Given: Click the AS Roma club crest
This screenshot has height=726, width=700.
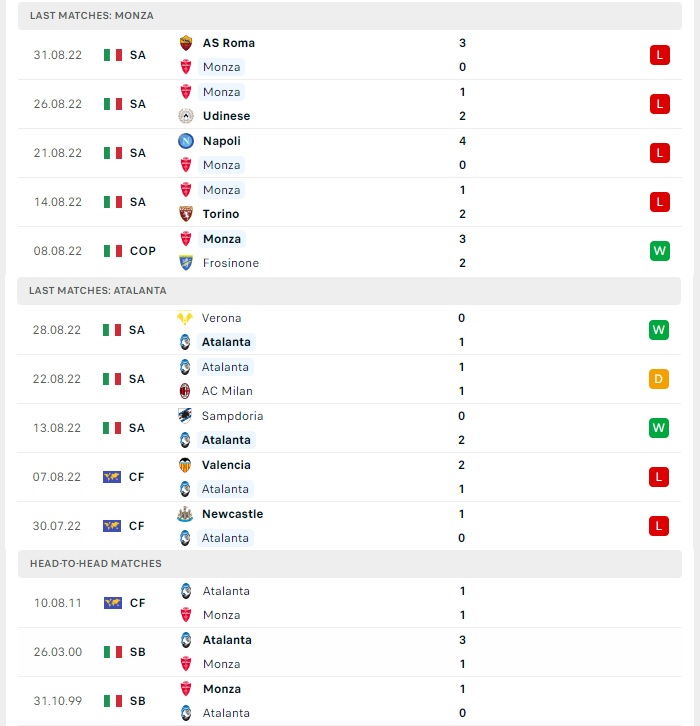Looking at the screenshot, I should coord(186,43).
